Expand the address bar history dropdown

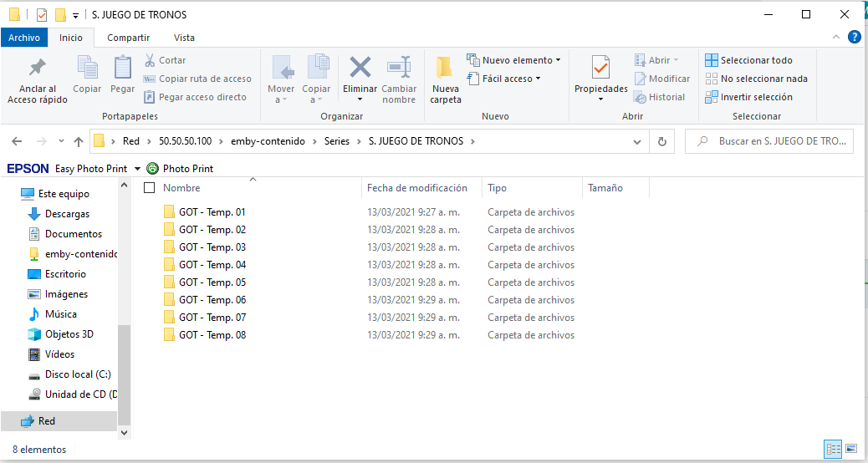pos(639,141)
